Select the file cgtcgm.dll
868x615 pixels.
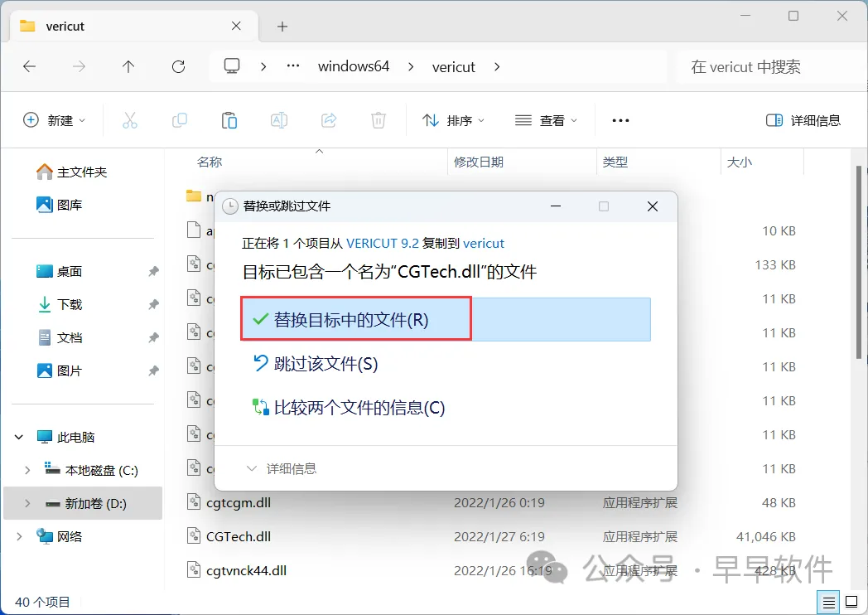[239, 502]
